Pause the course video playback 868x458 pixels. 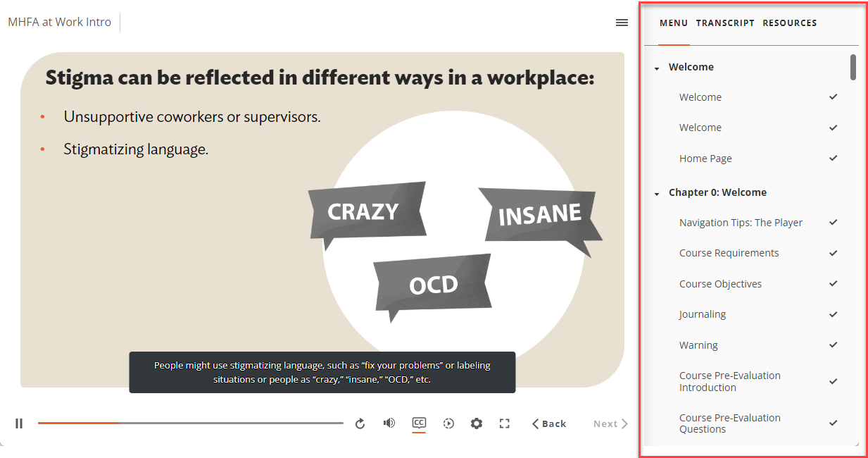pyautogui.click(x=19, y=423)
